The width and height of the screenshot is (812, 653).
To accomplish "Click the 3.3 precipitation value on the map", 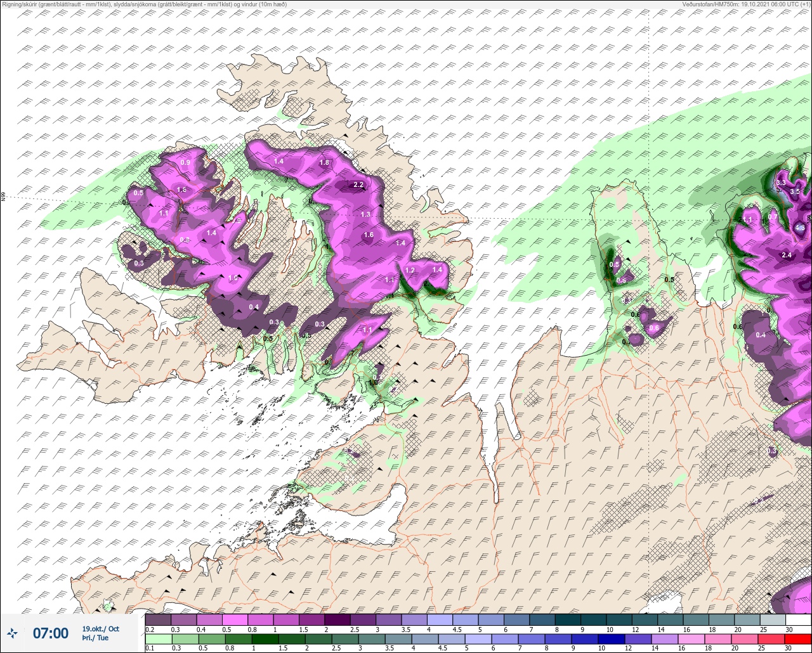I will [x=781, y=183].
